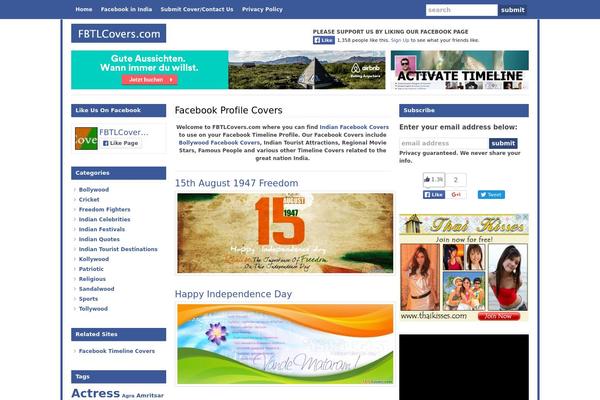The image size is (600, 400).
Task: Submit the email subscription form
Action: [x=503, y=144]
